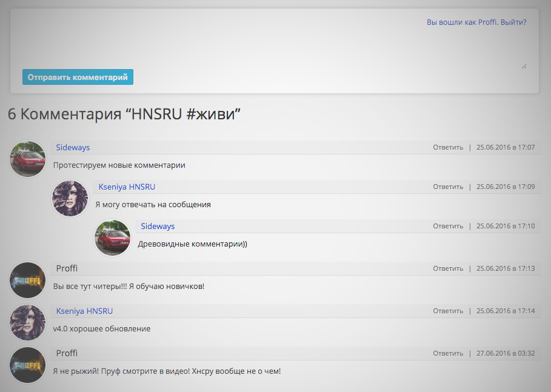Click Kseniya avatar beside 'Я могу отвечать на сообщения'
The height and width of the screenshot is (392, 551).
tap(70, 199)
